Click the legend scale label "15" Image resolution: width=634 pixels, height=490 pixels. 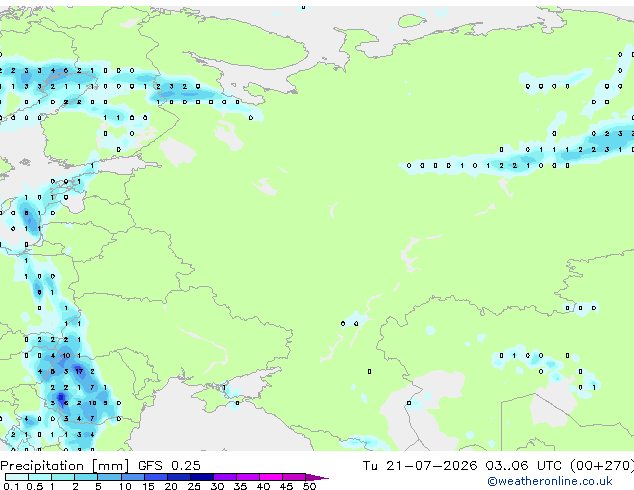click(x=148, y=486)
